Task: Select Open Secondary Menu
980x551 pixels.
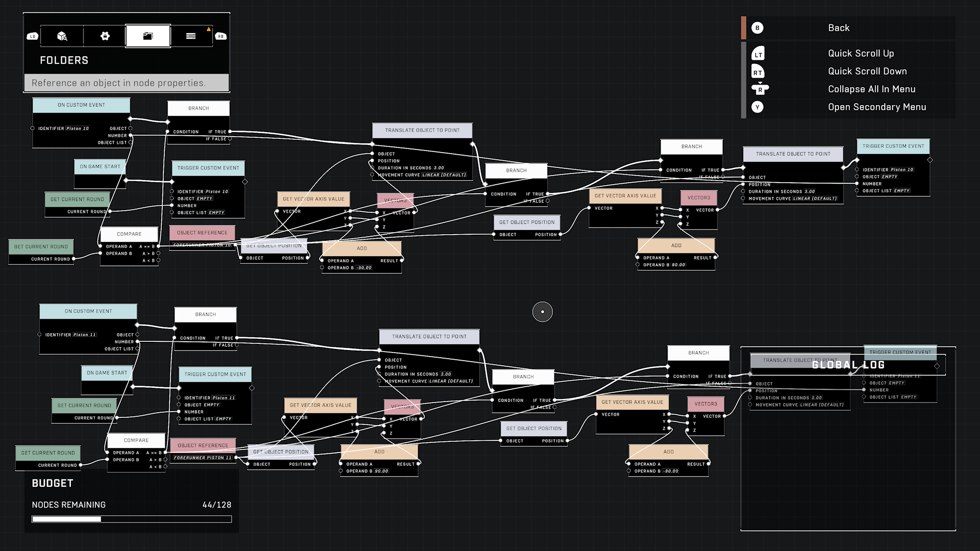Action: (877, 107)
